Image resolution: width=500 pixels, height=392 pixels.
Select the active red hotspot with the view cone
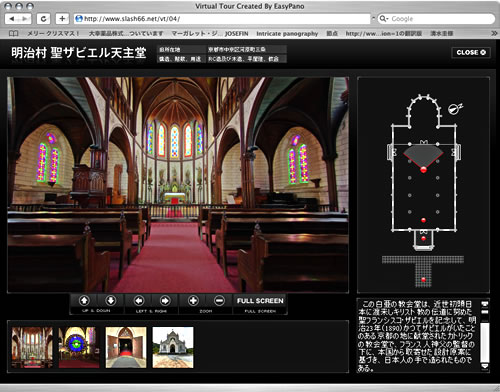click(423, 169)
